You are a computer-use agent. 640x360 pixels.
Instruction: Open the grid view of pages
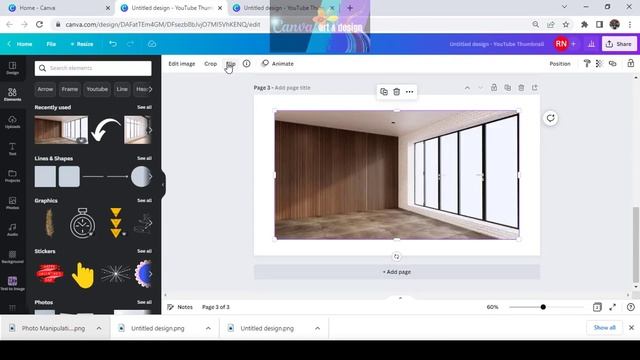(x=597, y=307)
